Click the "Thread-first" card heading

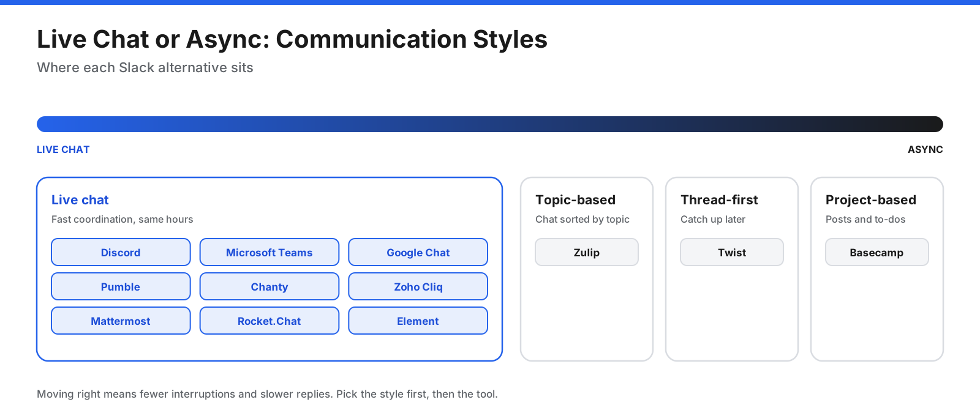(719, 200)
